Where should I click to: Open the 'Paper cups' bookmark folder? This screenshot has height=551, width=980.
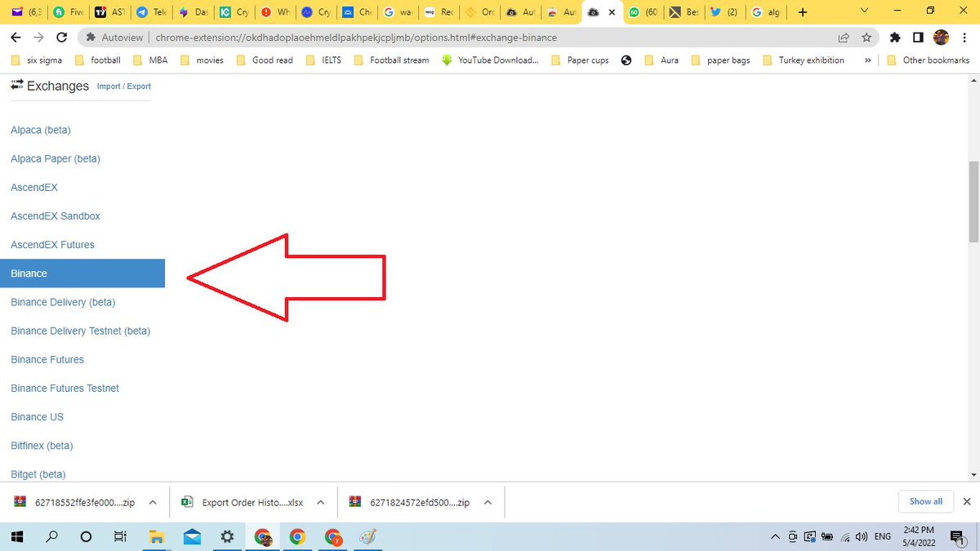pyautogui.click(x=581, y=60)
